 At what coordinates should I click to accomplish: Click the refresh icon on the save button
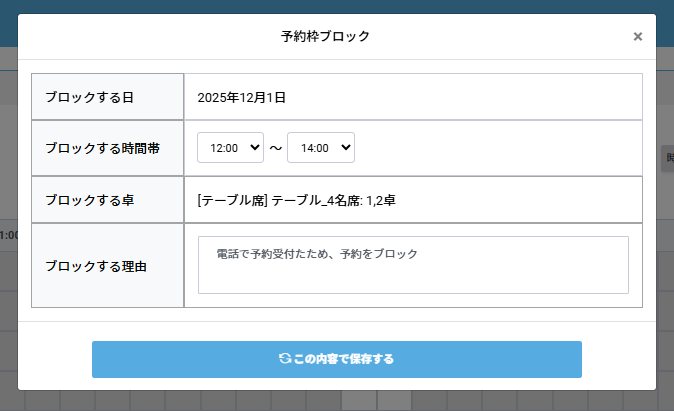pyautogui.click(x=285, y=358)
